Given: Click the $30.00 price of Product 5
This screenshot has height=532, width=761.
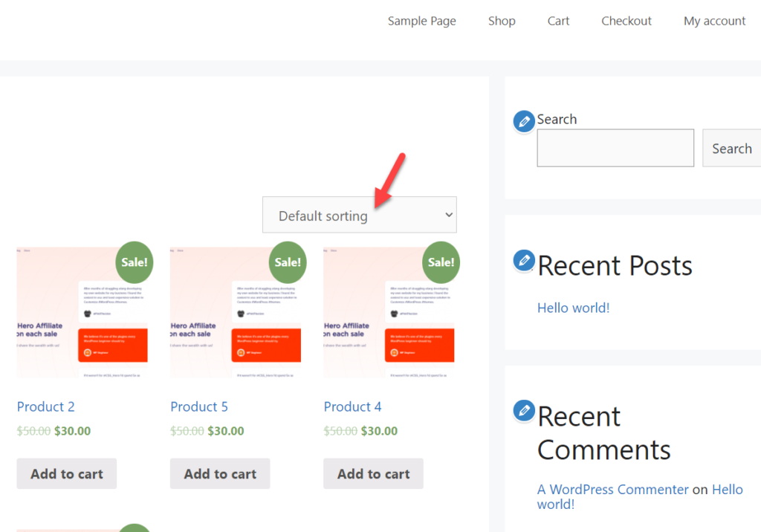Looking at the screenshot, I should coord(226,431).
